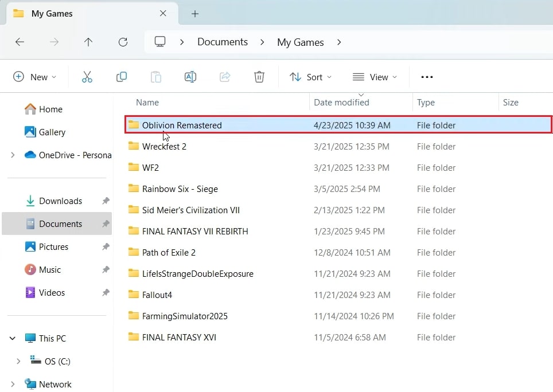Screen dimensions: 553x392
Task: Open Gallery in navigation pane
Action: pos(52,132)
